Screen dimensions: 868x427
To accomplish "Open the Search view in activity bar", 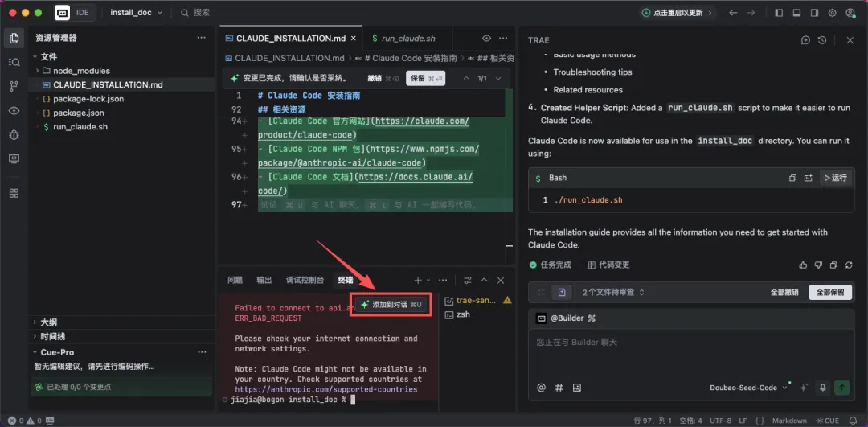I will tap(14, 62).
